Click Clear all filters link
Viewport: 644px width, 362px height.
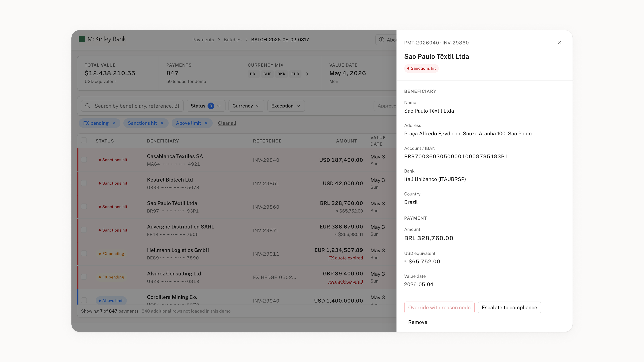227,123
